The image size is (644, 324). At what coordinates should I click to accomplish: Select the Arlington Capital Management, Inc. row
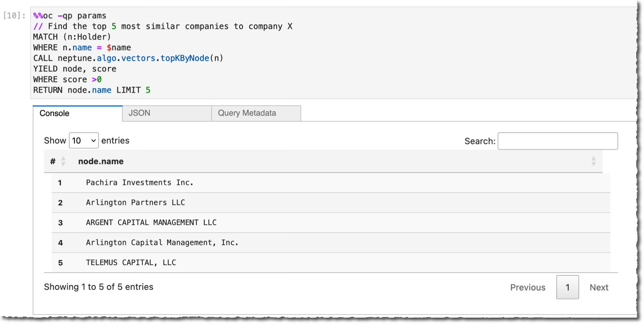click(x=331, y=243)
